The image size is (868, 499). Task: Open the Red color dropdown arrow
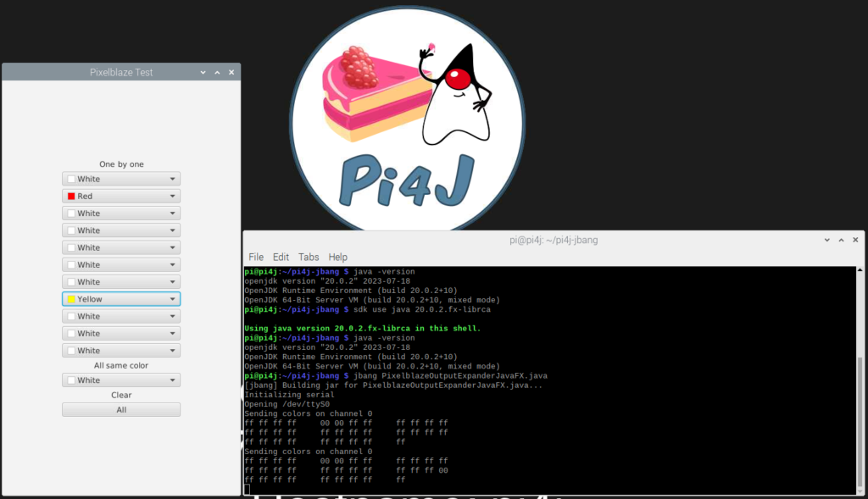[x=172, y=197]
